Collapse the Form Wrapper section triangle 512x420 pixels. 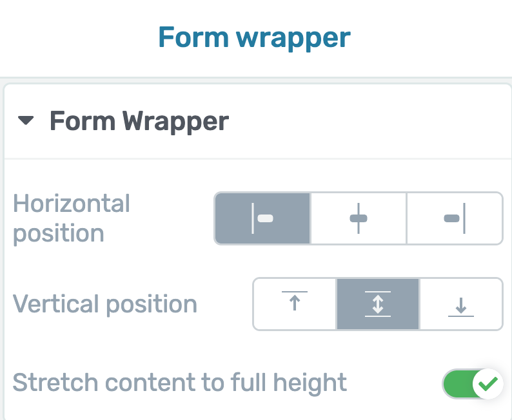tap(26, 120)
